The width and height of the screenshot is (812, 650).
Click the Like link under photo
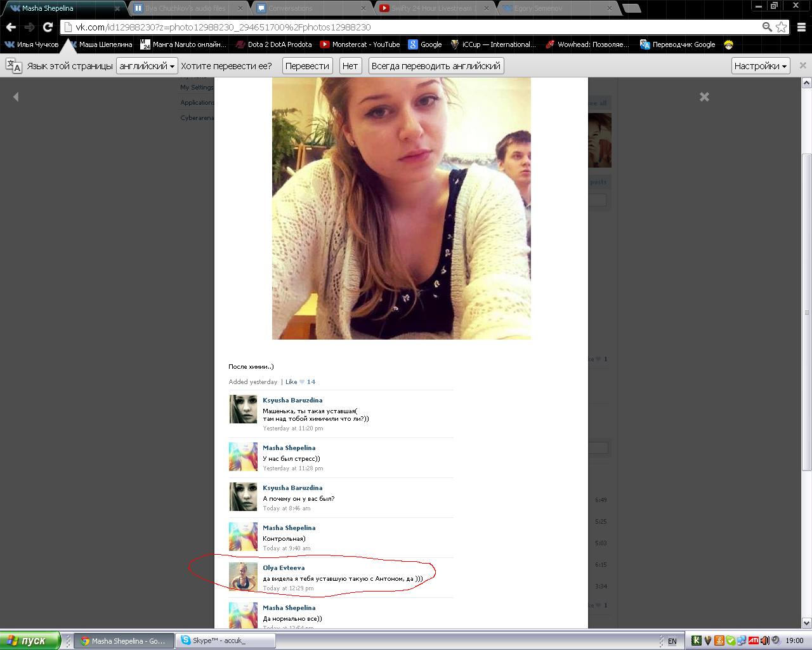click(291, 382)
